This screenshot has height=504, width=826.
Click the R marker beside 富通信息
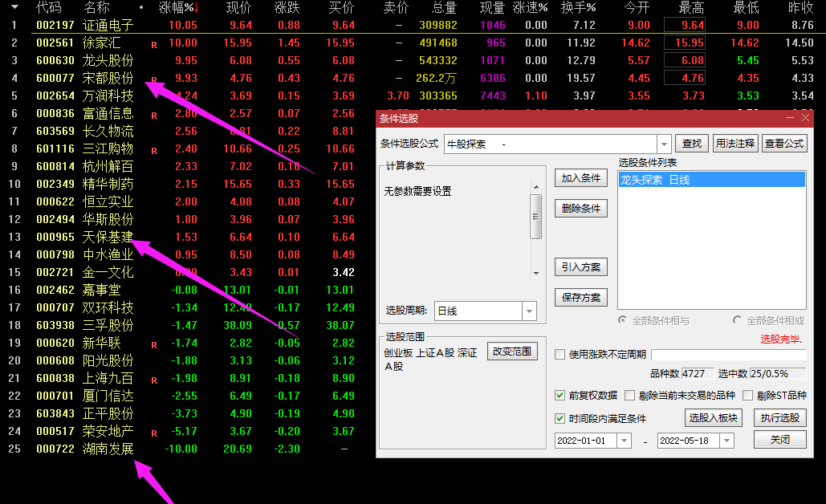pos(154,116)
